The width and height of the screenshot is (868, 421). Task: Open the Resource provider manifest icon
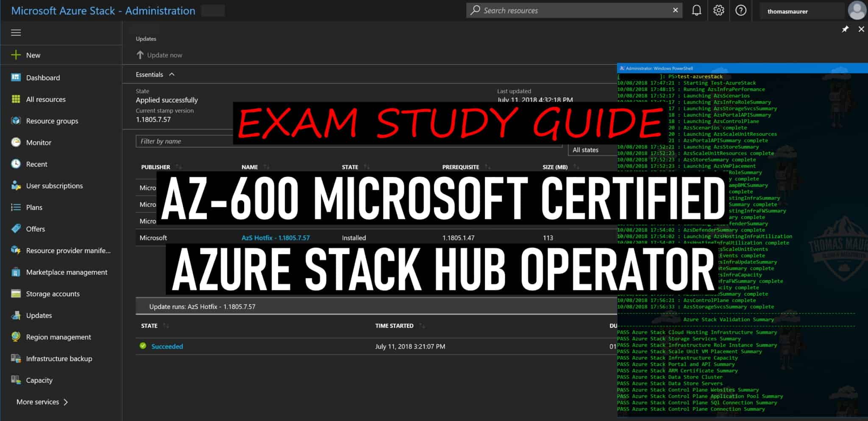[x=16, y=250]
